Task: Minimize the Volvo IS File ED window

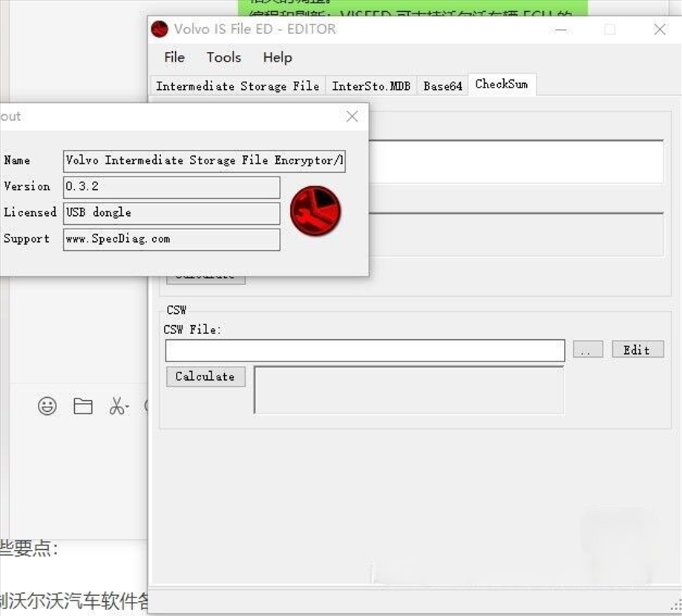Action: [560, 30]
